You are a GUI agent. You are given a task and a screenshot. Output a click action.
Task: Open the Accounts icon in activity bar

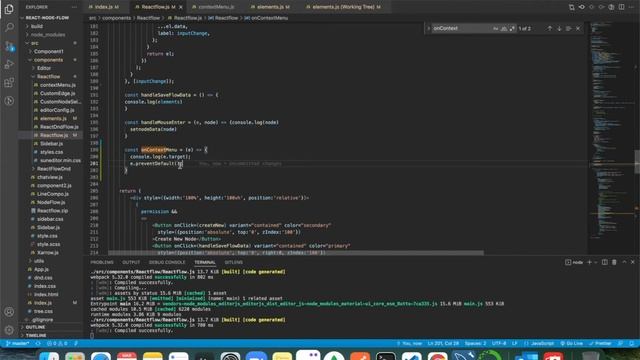tap(9, 312)
